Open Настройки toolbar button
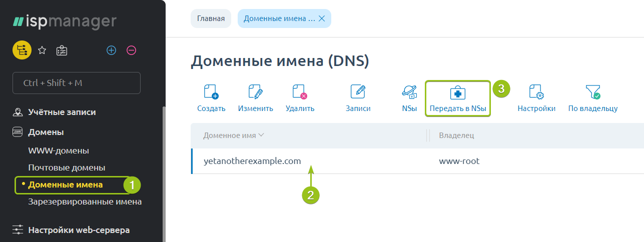 click(x=536, y=98)
